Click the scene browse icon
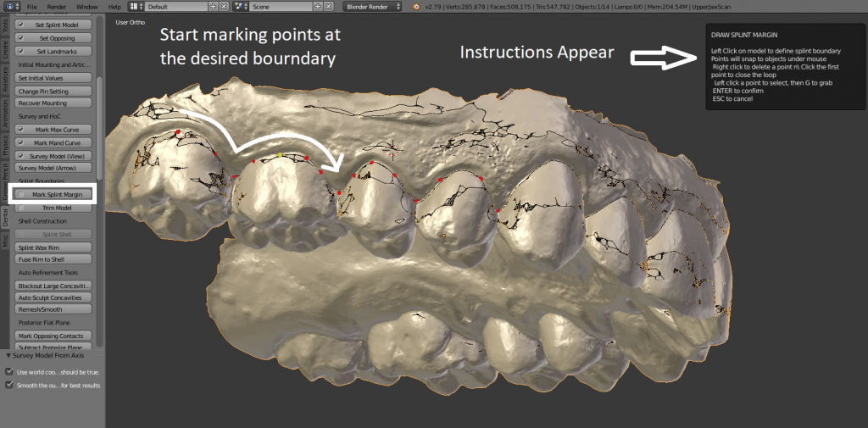Screen dimensions: 868x428 [240, 7]
